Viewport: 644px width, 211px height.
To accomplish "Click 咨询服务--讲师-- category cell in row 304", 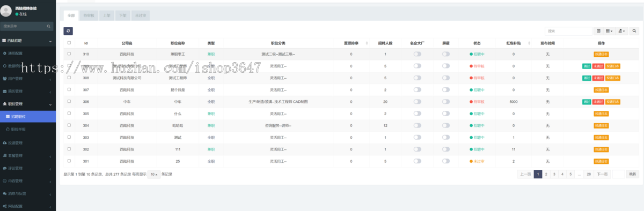I will click(x=277, y=125).
